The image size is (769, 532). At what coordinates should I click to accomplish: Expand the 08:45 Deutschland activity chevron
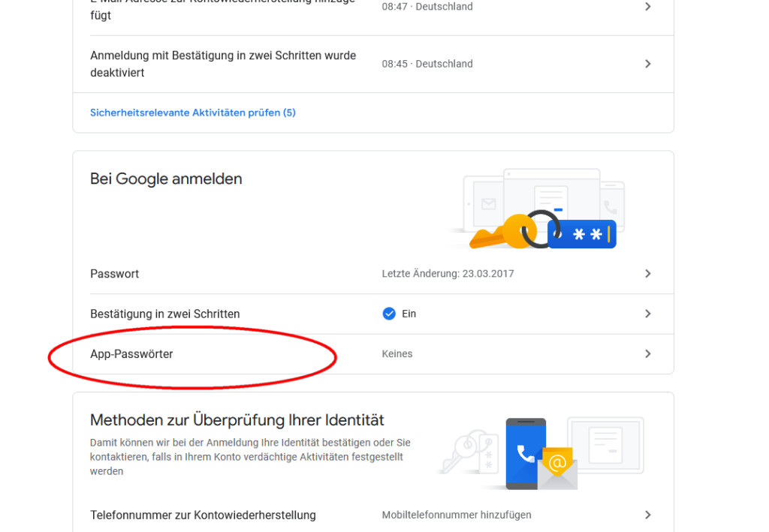point(647,64)
